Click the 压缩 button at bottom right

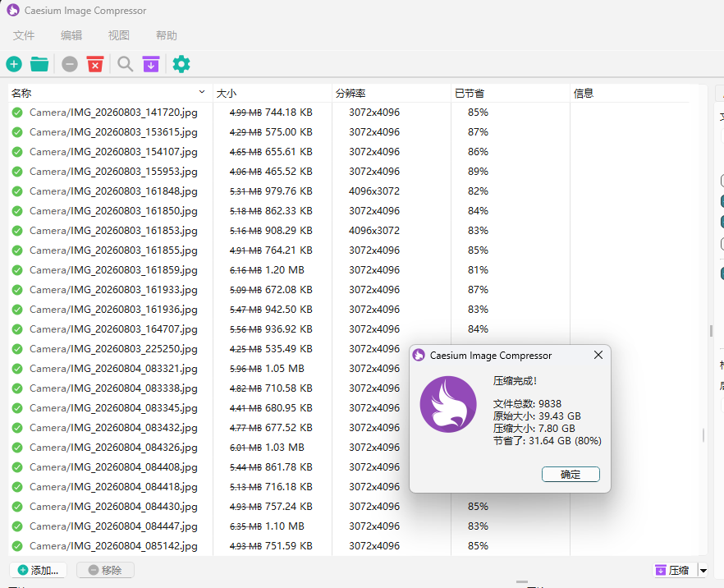coord(676,571)
